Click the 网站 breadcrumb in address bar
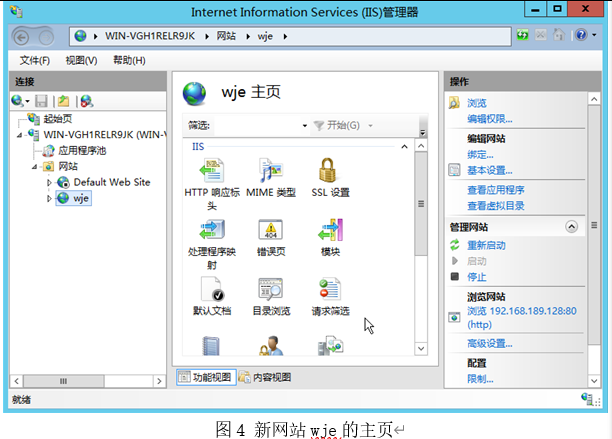The width and height of the screenshot is (612, 439). click(226, 36)
